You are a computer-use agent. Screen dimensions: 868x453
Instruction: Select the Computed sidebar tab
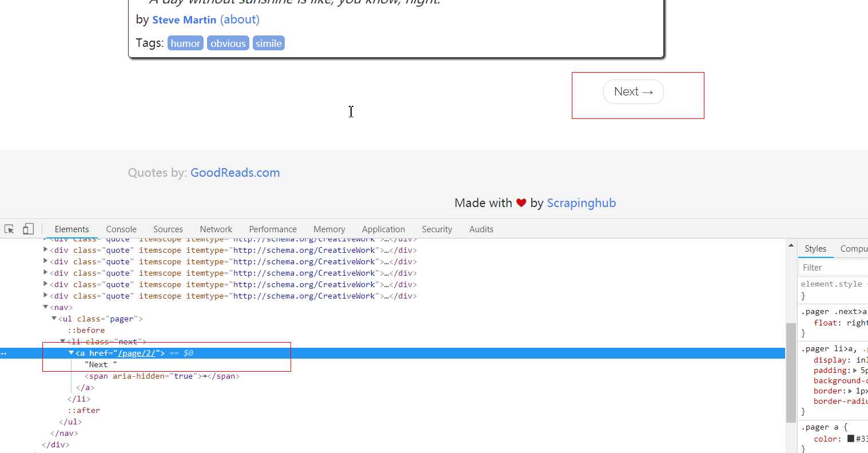point(854,248)
